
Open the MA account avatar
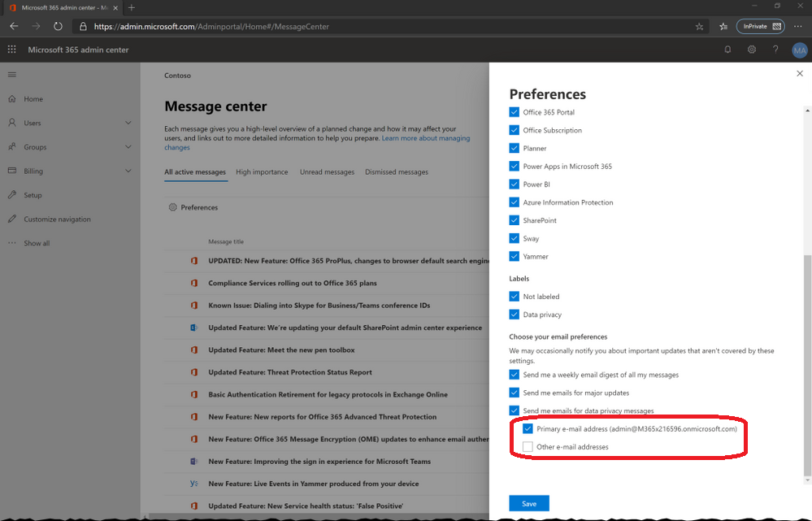pyautogui.click(x=799, y=50)
